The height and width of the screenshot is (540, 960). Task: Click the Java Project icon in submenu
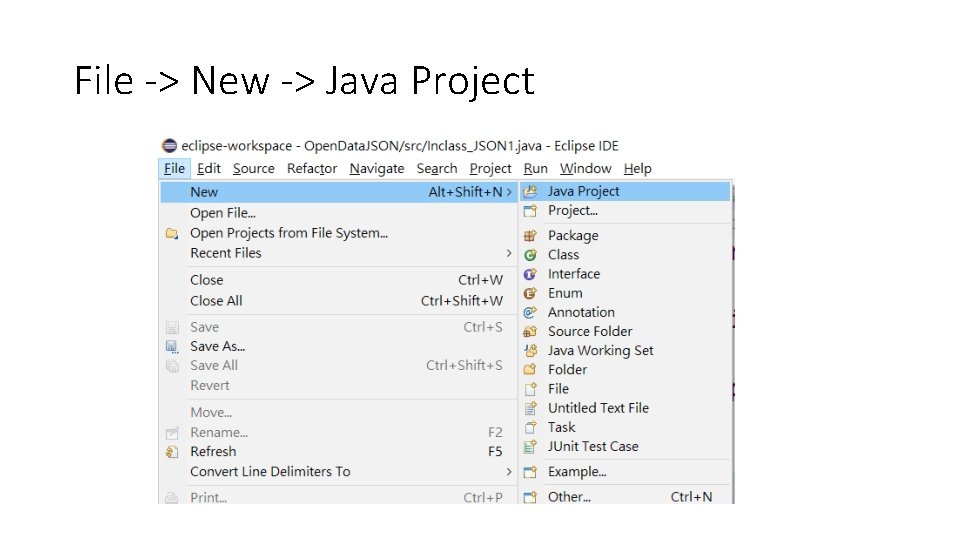click(530, 191)
